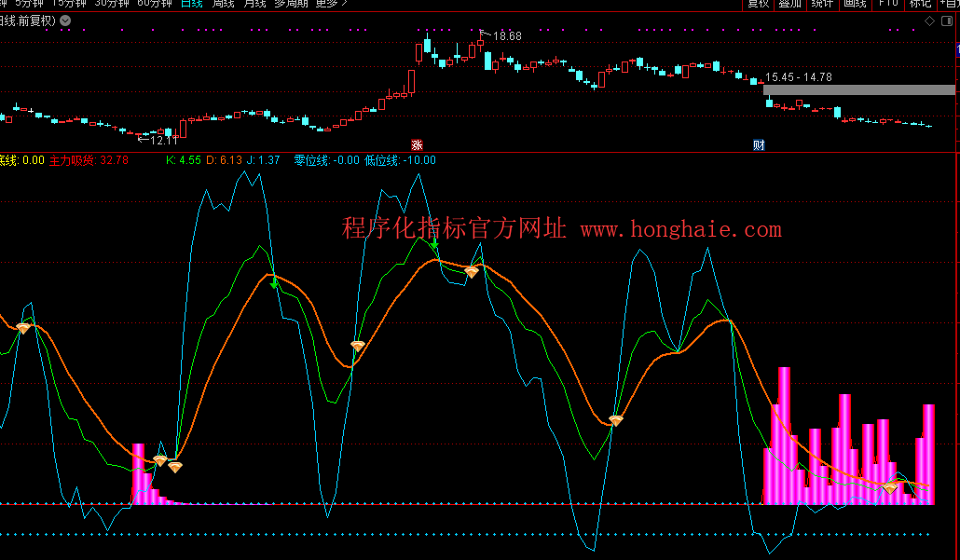The width and height of the screenshot is (960, 560).
Task: Select the 画线 drawing tool button
Action: (x=855, y=4)
